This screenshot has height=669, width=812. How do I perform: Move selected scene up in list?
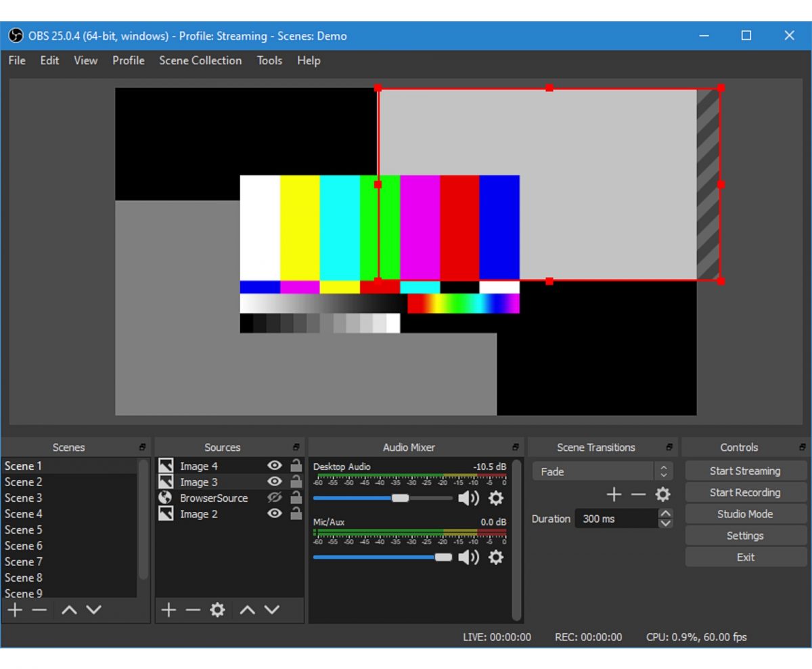point(69,610)
